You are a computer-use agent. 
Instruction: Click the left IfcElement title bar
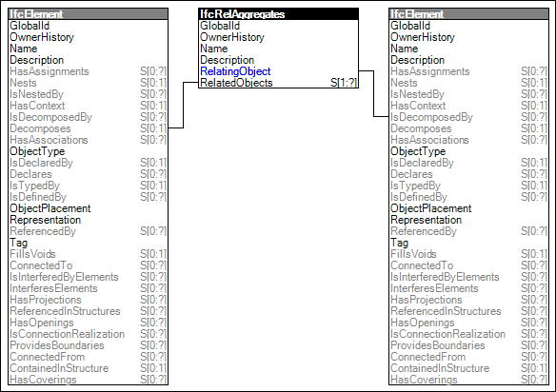(88, 14)
